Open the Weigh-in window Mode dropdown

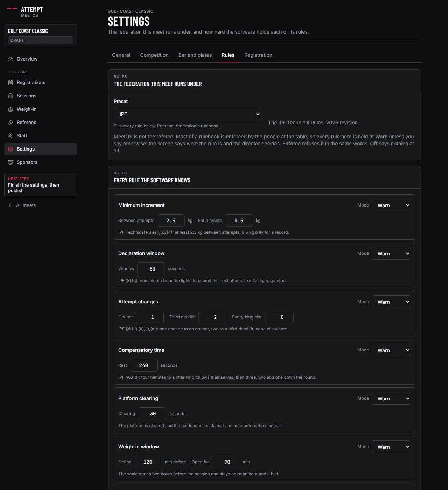point(391,447)
